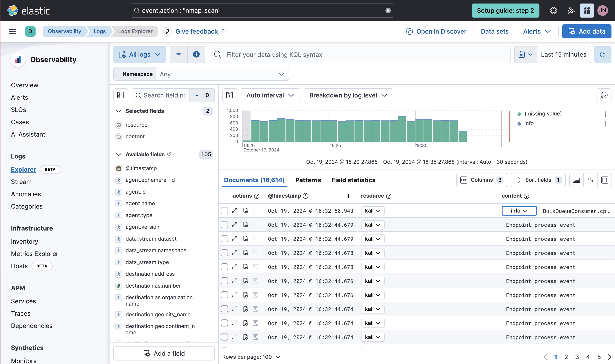The image size is (615, 364).
Task: Select checkbox for first 16:32:44.676 row
Action: point(224,281)
